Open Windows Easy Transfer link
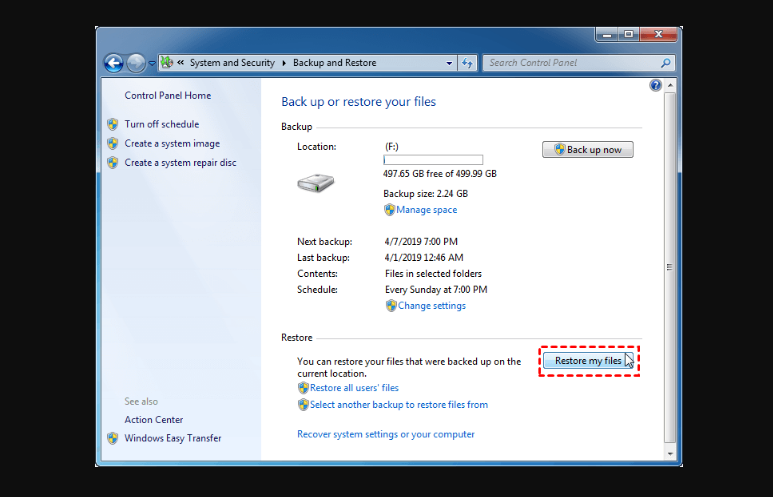Viewport: 773px width, 497px height. tap(173, 438)
